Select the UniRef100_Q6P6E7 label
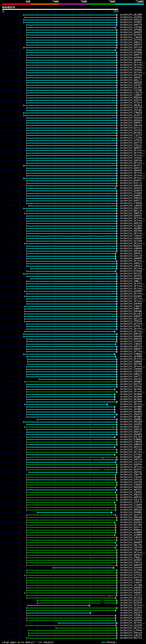146x644 pixels. (131, 77)
